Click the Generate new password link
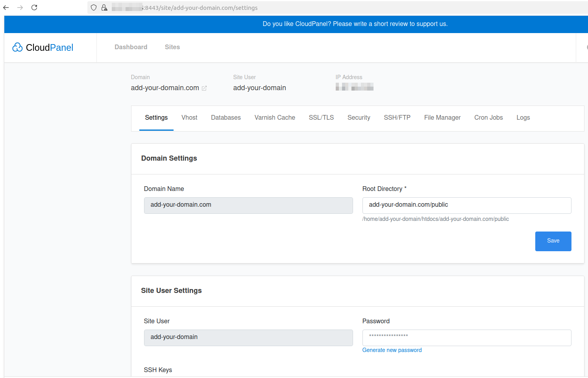 (x=392, y=350)
